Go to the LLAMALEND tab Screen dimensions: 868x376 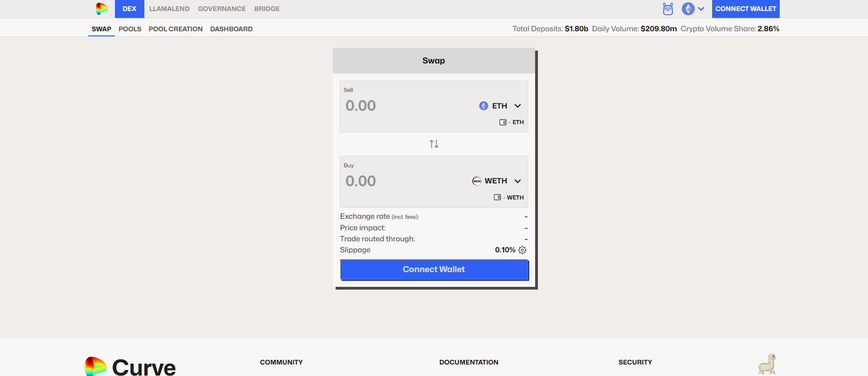[169, 9]
